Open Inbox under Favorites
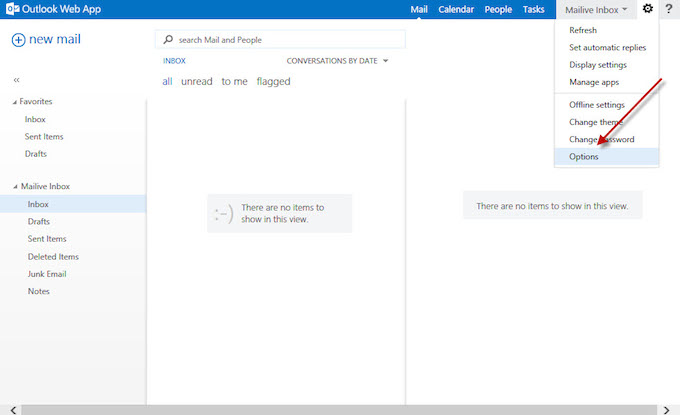680x415 pixels. 35,119
